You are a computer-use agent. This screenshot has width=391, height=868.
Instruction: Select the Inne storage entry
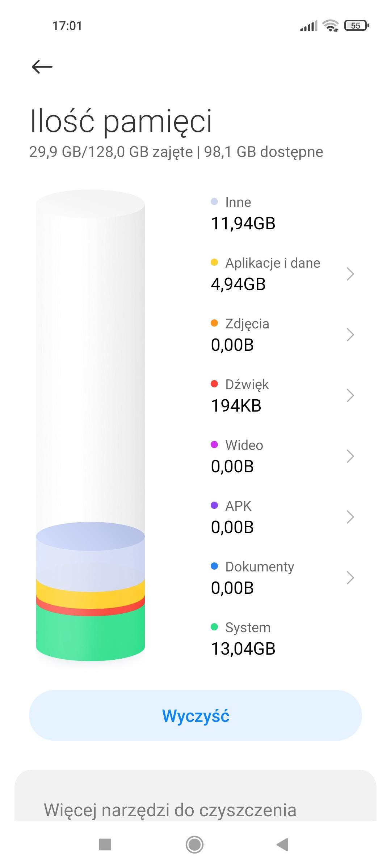243,213
